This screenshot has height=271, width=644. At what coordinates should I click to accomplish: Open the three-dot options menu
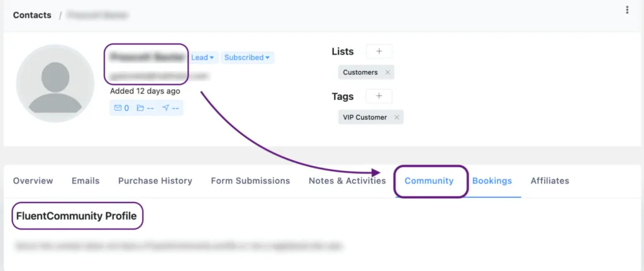point(627,10)
